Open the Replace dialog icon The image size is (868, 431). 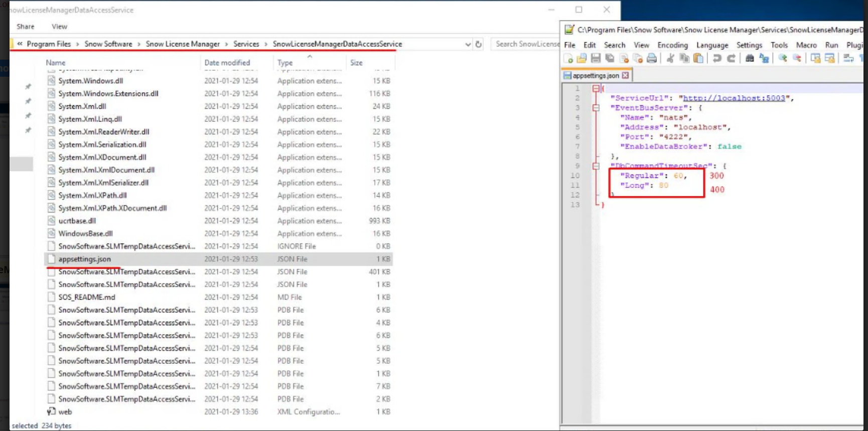pos(764,59)
